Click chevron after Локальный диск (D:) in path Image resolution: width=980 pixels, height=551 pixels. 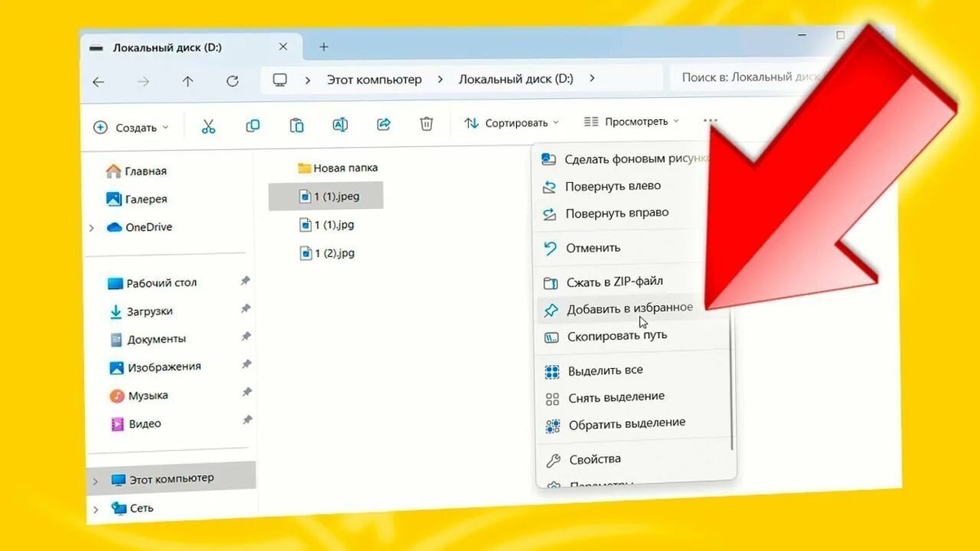coord(592,78)
